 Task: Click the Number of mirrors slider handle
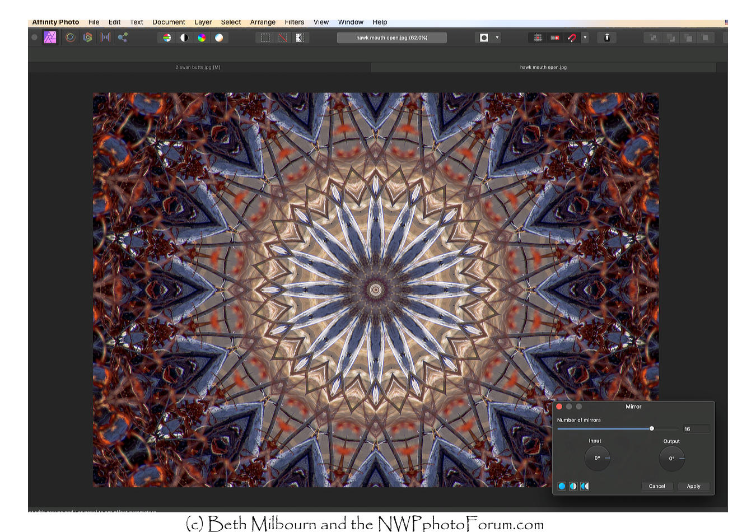coord(652,428)
